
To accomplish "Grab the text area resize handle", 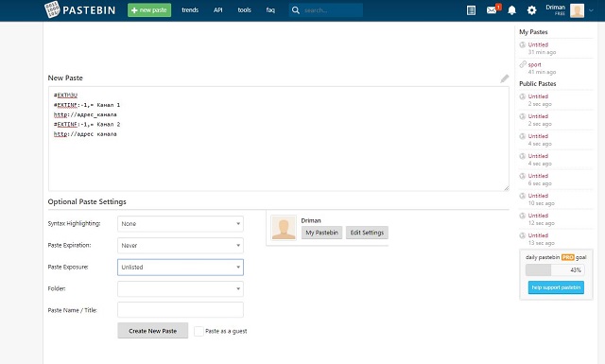I will 507,188.
